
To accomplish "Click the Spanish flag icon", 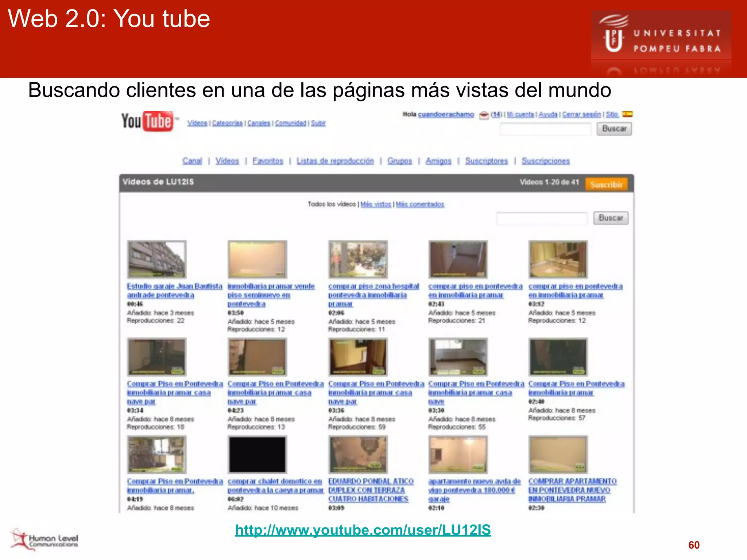I will coord(627,114).
